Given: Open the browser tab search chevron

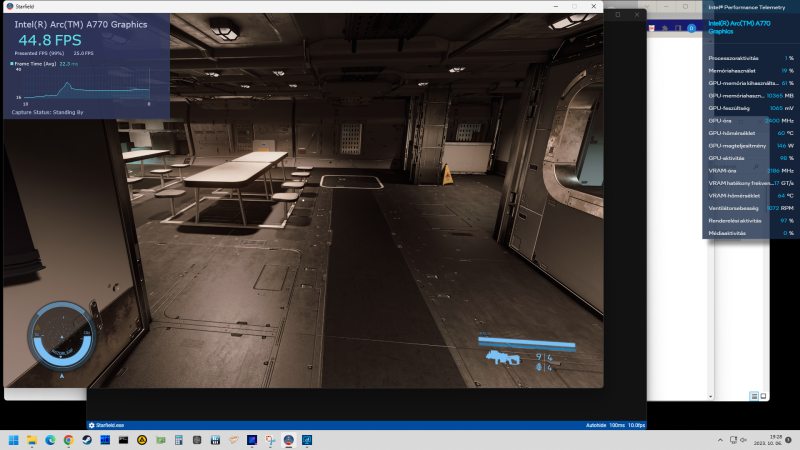Looking at the screenshot, I should pyautogui.click(x=646, y=7).
